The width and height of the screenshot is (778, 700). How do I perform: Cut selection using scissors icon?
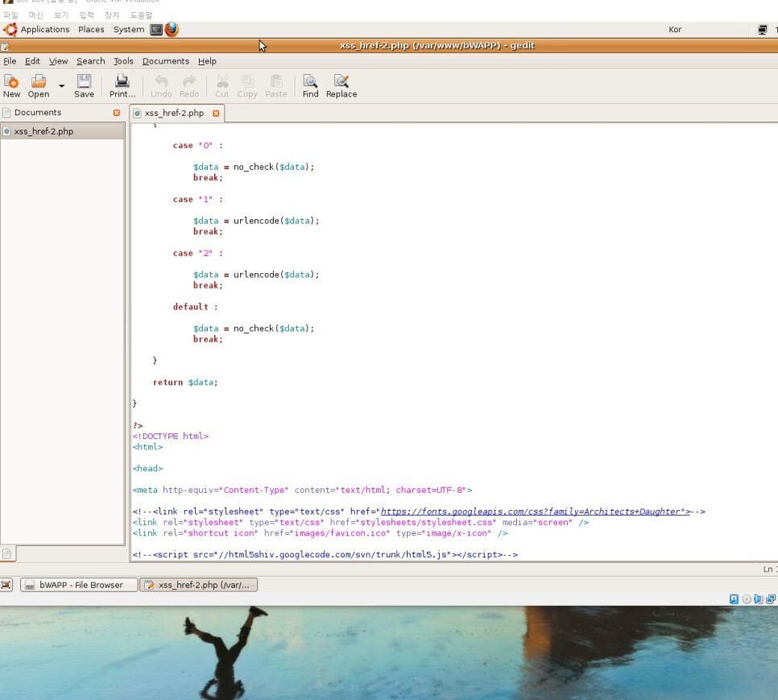pos(221,86)
